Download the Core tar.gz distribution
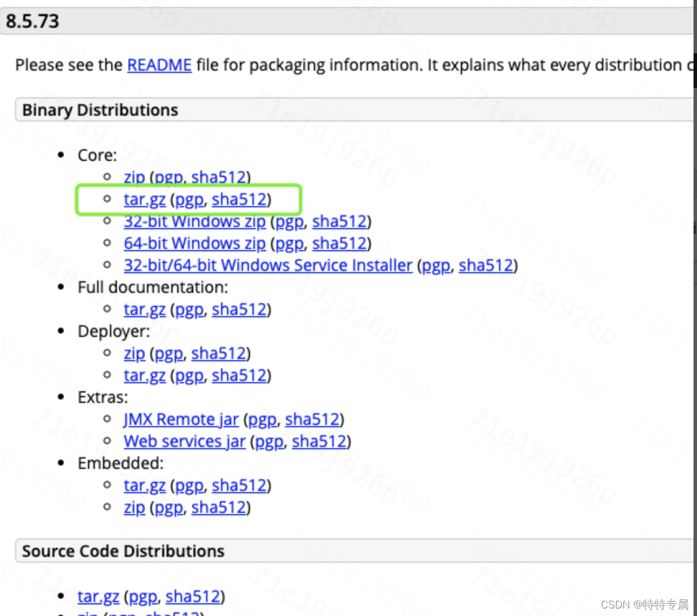 [x=145, y=199]
